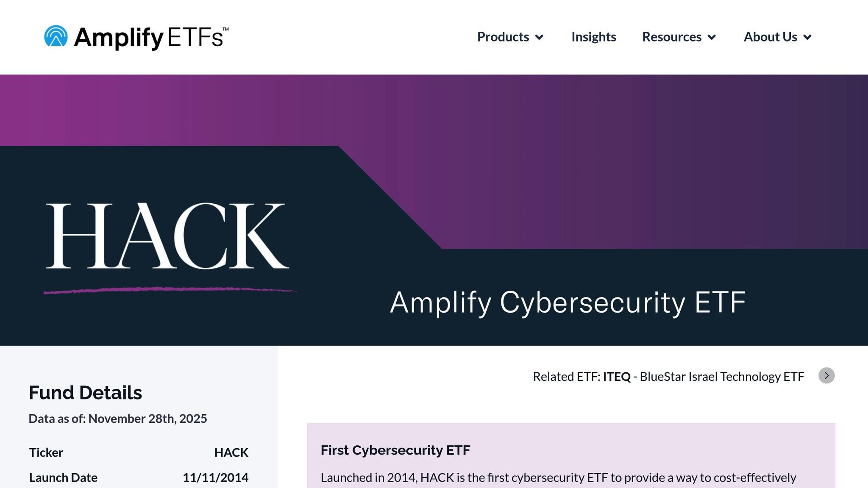
Task: Click the First Cybersecurity ETF heading
Action: click(x=395, y=450)
